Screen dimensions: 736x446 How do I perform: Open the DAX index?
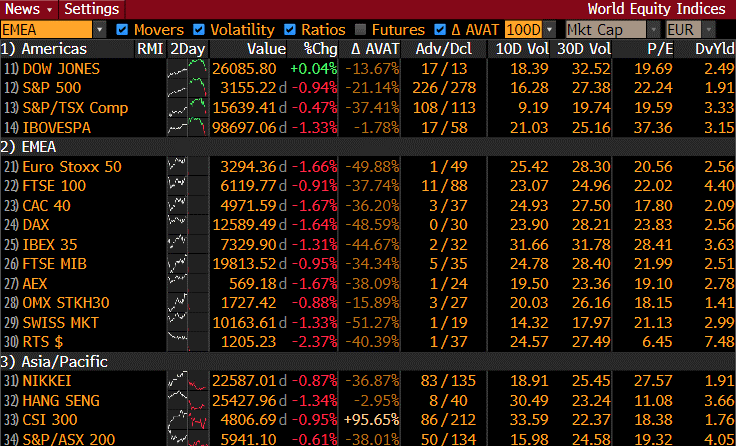36,225
